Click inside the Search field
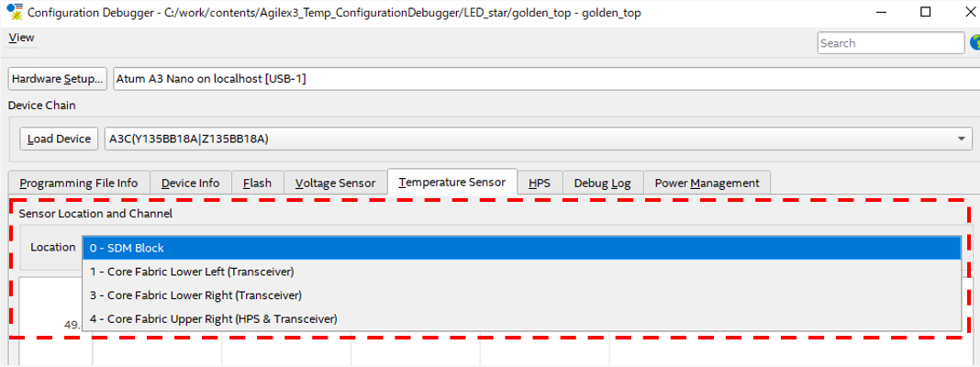Image resolution: width=980 pixels, height=367 pixels. click(890, 43)
